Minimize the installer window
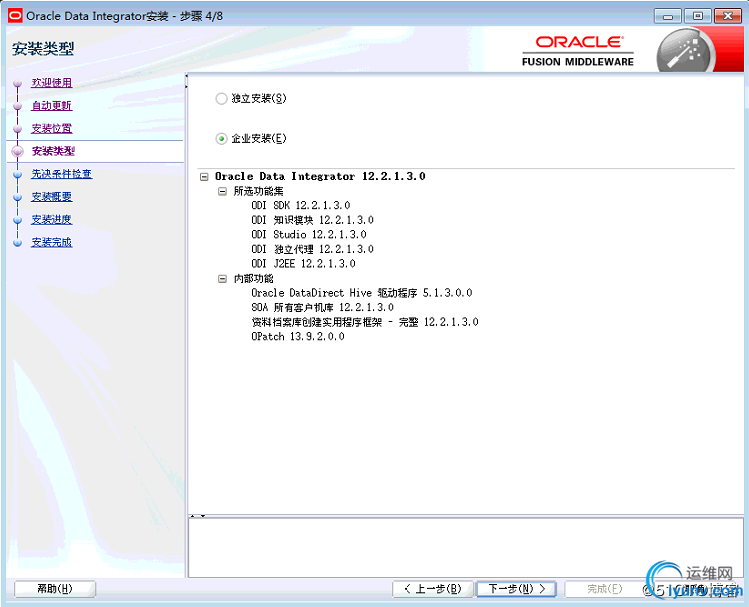 [667, 16]
